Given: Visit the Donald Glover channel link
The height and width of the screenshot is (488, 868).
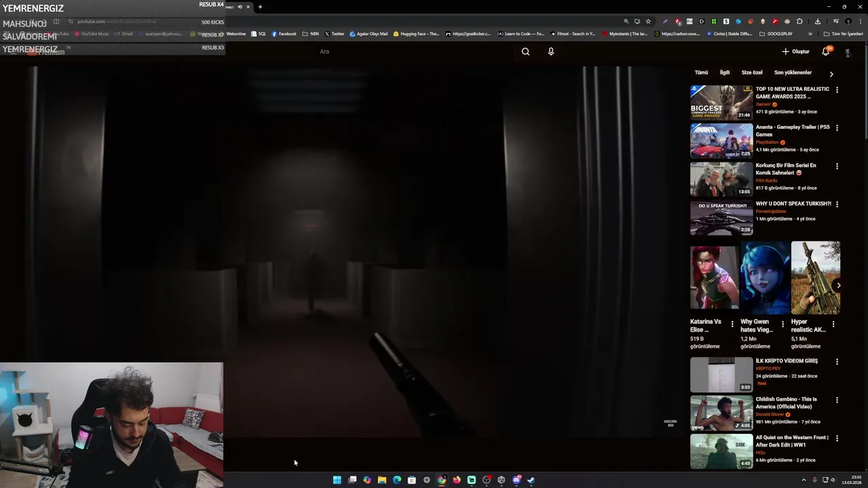Looking at the screenshot, I should pos(770,414).
